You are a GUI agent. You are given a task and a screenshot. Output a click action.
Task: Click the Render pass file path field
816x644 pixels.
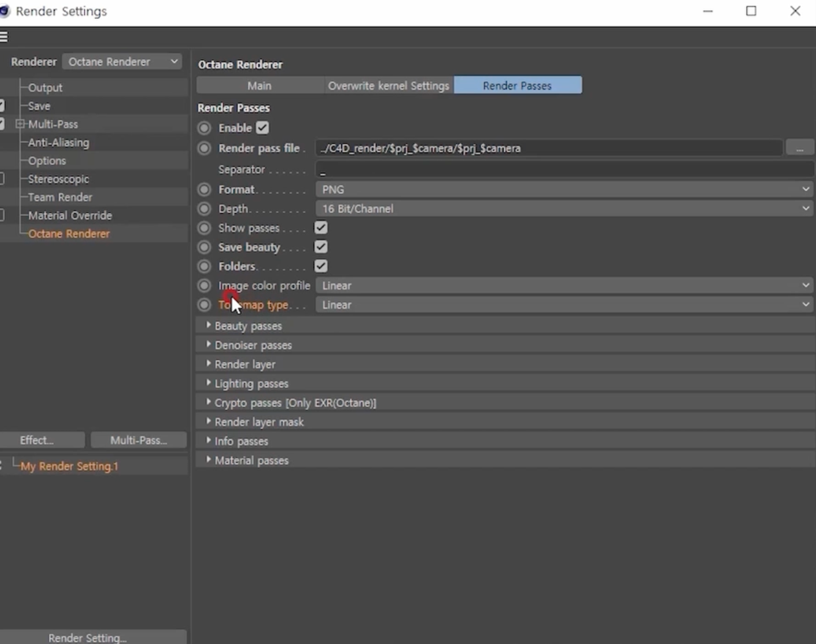point(550,148)
